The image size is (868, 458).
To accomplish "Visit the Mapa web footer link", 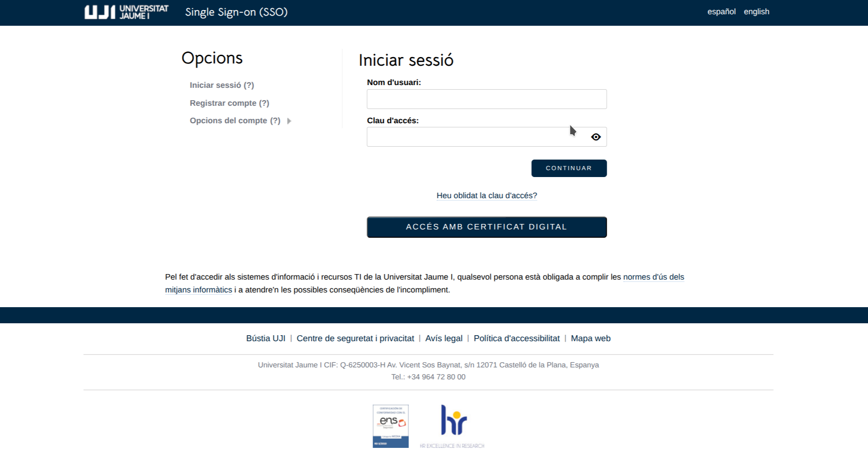I will pyautogui.click(x=590, y=338).
